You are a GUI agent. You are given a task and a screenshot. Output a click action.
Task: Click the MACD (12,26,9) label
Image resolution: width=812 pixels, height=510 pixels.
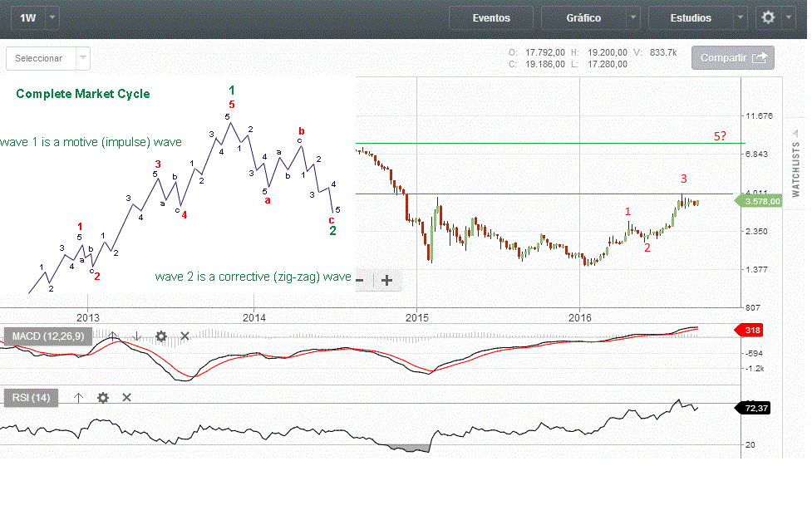50,336
